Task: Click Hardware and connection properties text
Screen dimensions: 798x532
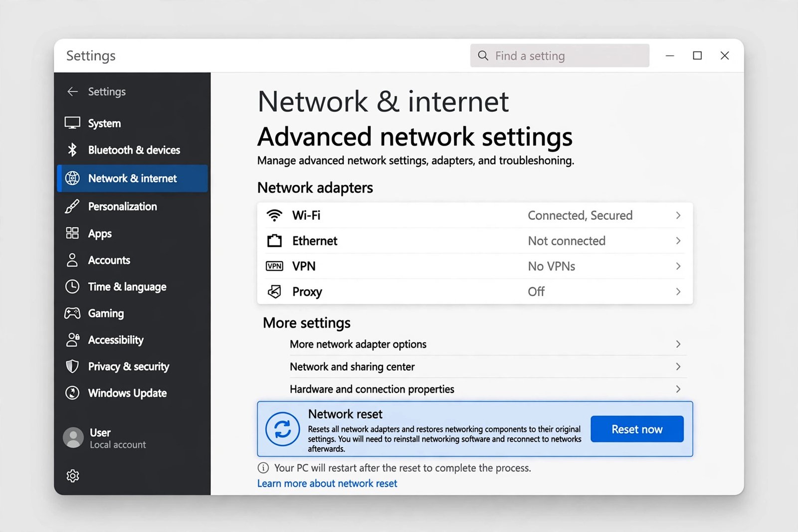Action: [372, 389]
